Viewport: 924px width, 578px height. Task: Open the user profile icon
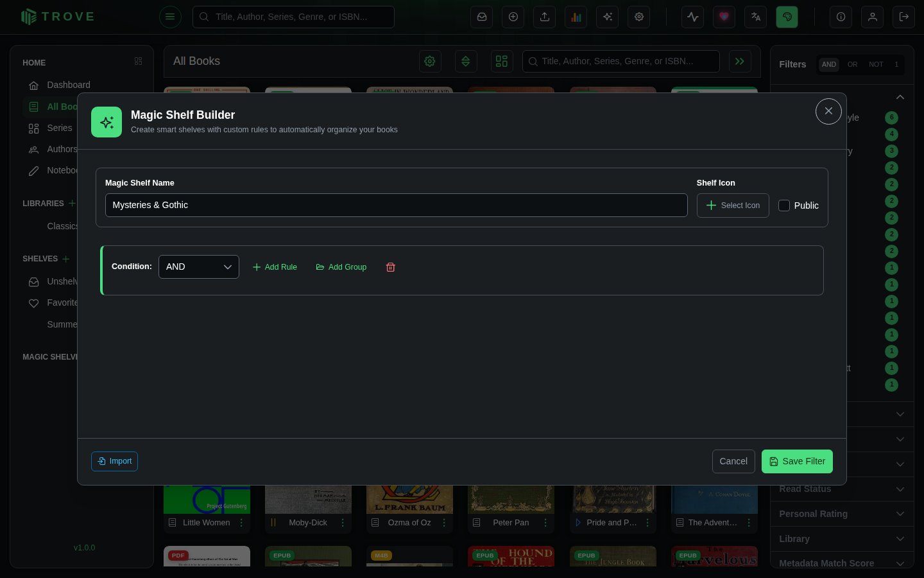pos(873,17)
